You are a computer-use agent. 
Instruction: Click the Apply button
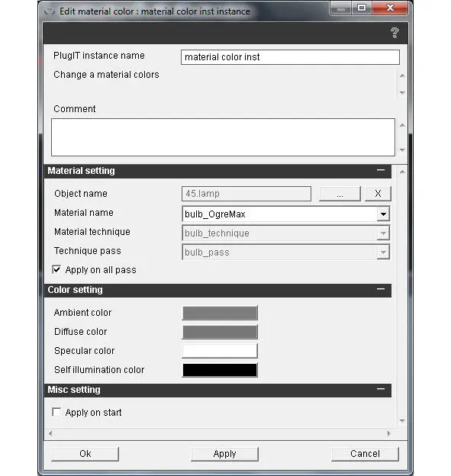click(x=225, y=454)
